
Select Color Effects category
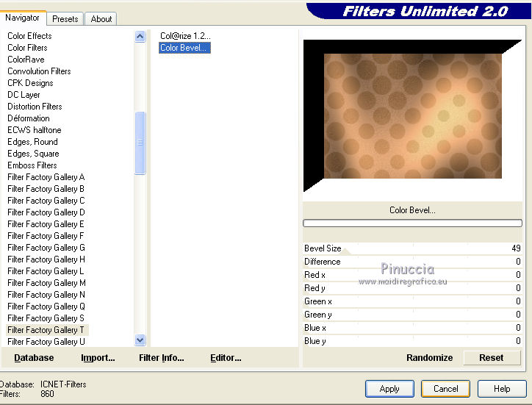pyautogui.click(x=29, y=36)
